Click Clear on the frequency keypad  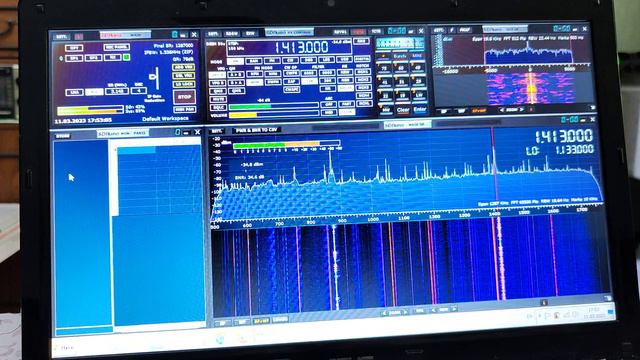pyautogui.click(x=403, y=110)
